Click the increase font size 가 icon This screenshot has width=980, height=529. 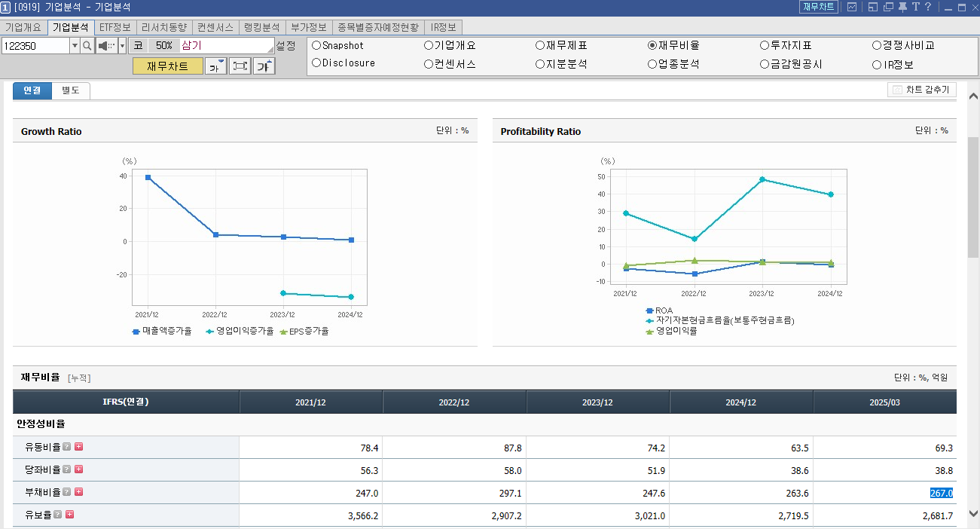pyautogui.click(x=264, y=66)
